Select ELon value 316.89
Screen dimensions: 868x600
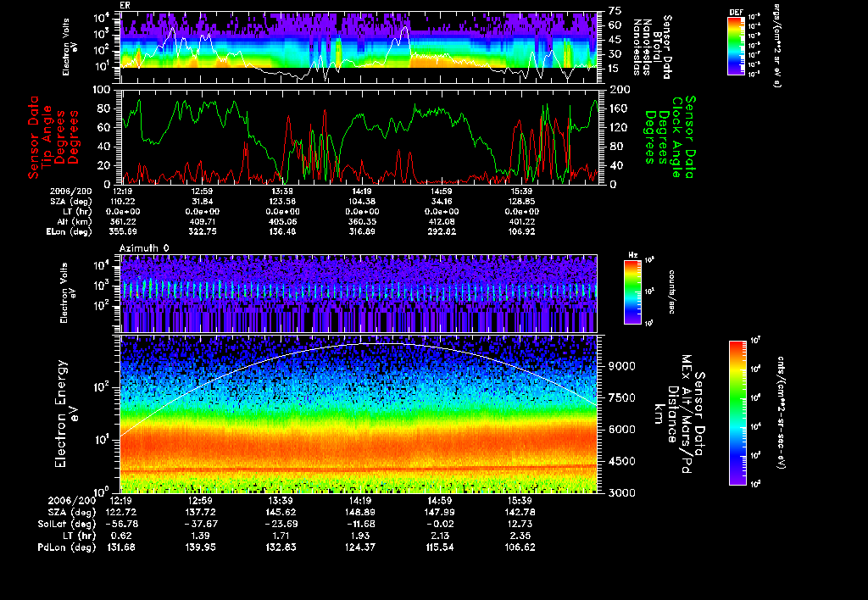coord(361,231)
